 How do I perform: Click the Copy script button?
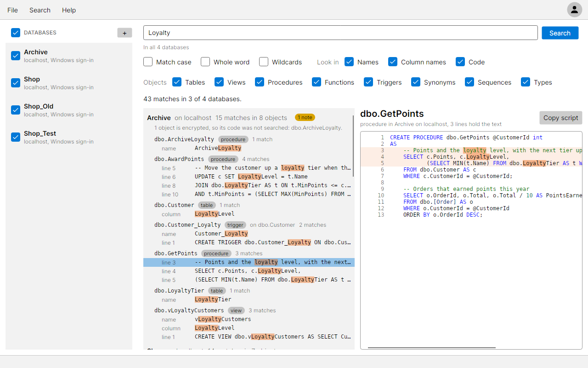click(x=560, y=118)
